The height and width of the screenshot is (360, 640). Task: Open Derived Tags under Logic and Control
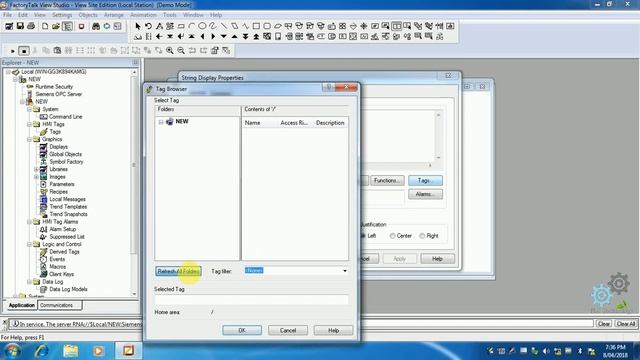pos(64,252)
